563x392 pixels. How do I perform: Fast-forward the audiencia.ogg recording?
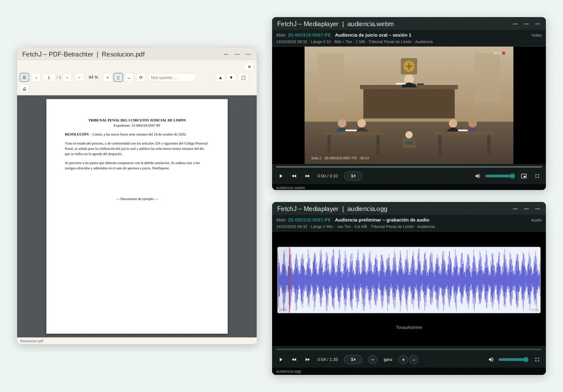click(307, 359)
